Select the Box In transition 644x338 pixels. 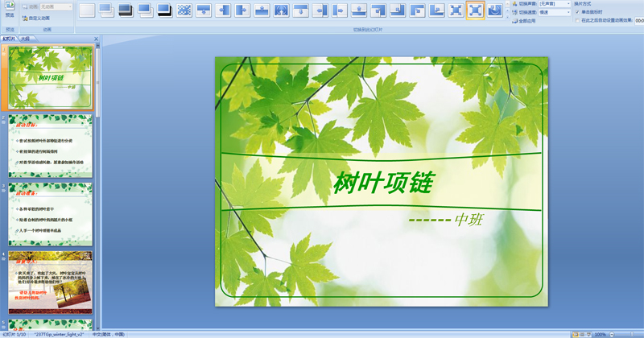tap(456, 10)
